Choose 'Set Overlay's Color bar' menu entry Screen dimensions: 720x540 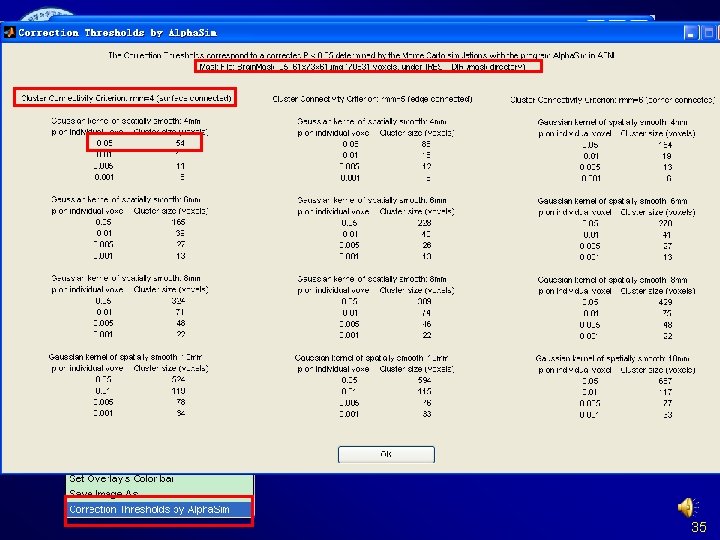122,479
